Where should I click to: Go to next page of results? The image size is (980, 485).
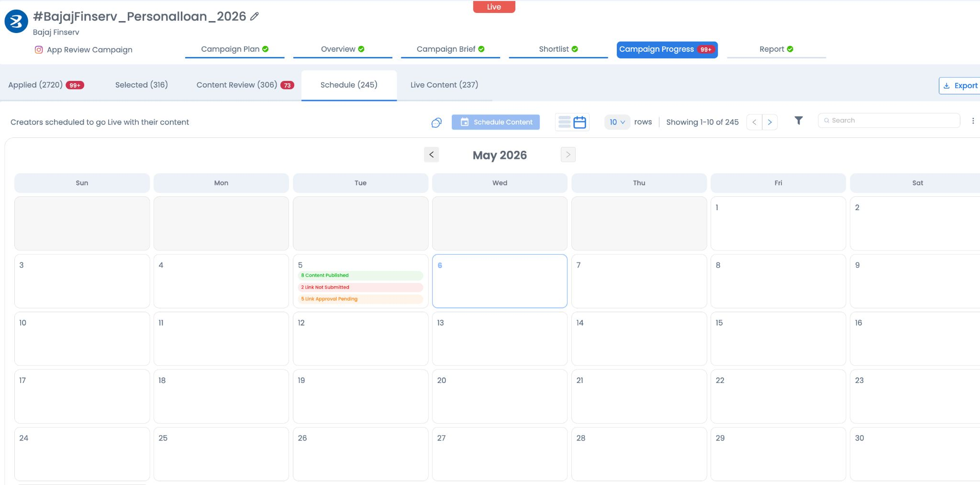(769, 122)
